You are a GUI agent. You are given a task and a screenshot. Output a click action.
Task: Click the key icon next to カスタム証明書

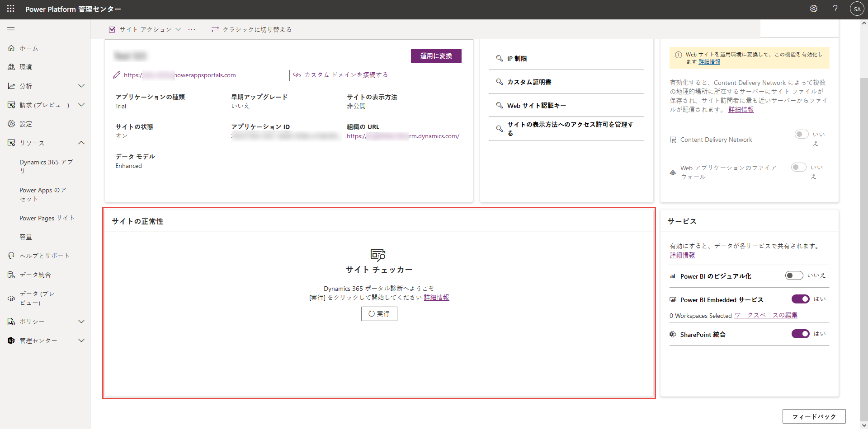pos(500,82)
